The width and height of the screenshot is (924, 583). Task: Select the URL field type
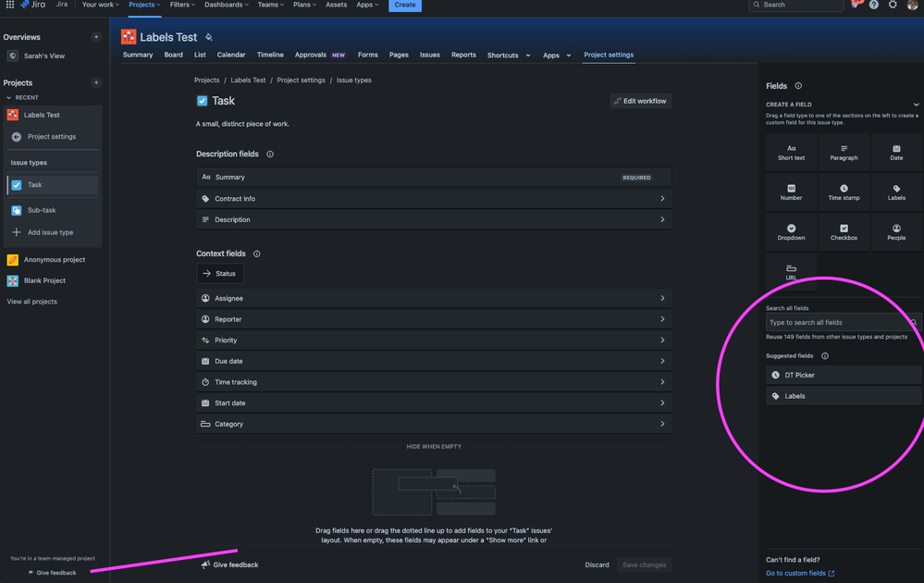791,272
